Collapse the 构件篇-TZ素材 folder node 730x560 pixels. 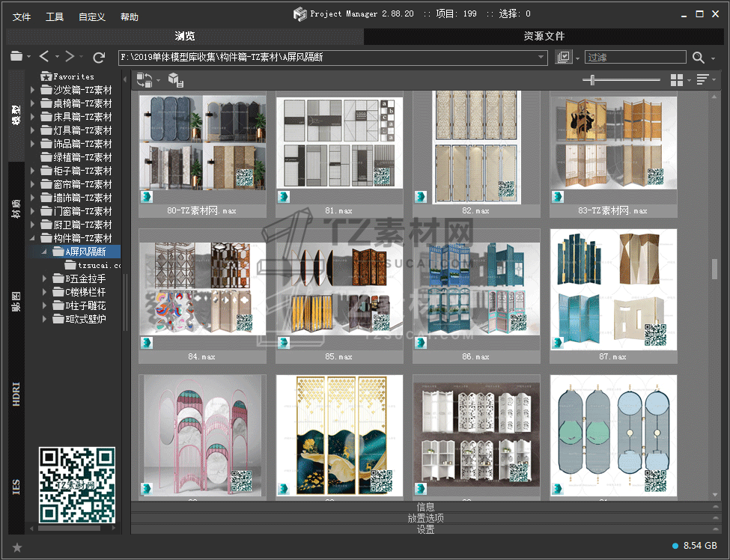[33, 238]
